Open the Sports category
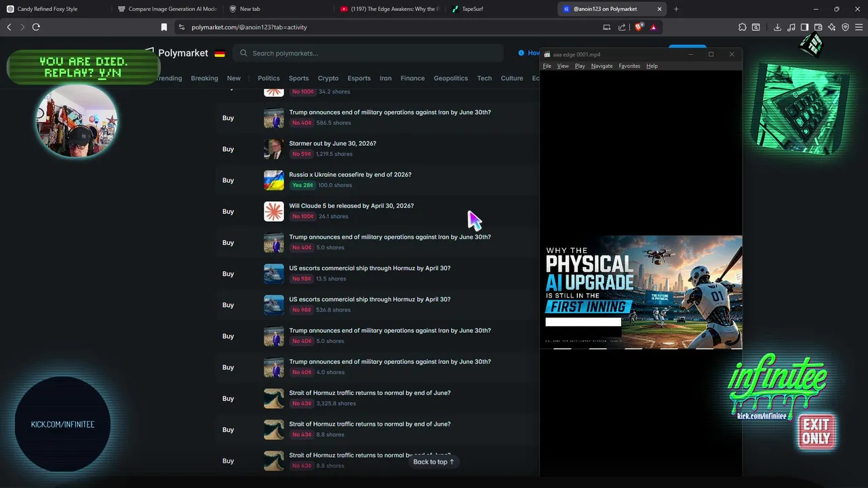Screen dimensions: 868x488 coord(298,78)
